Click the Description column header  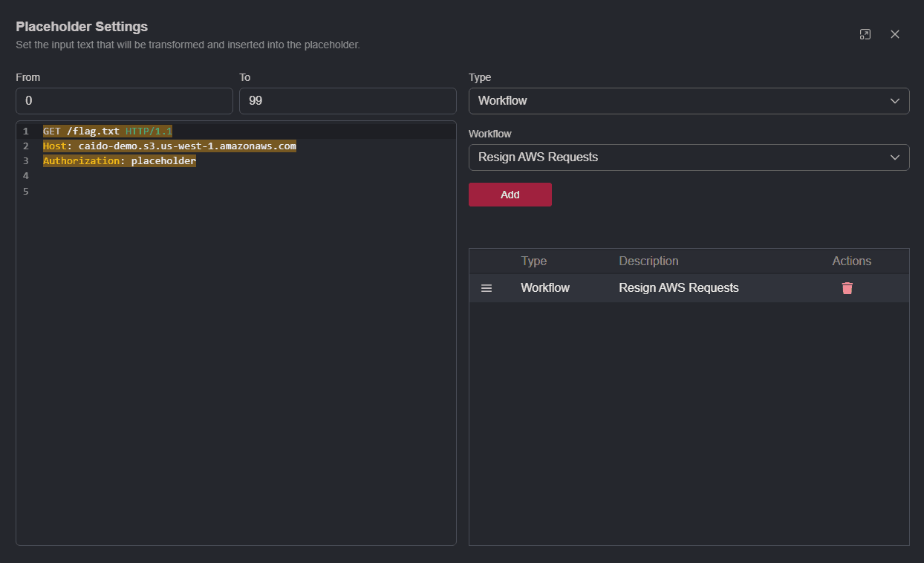pyautogui.click(x=648, y=261)
